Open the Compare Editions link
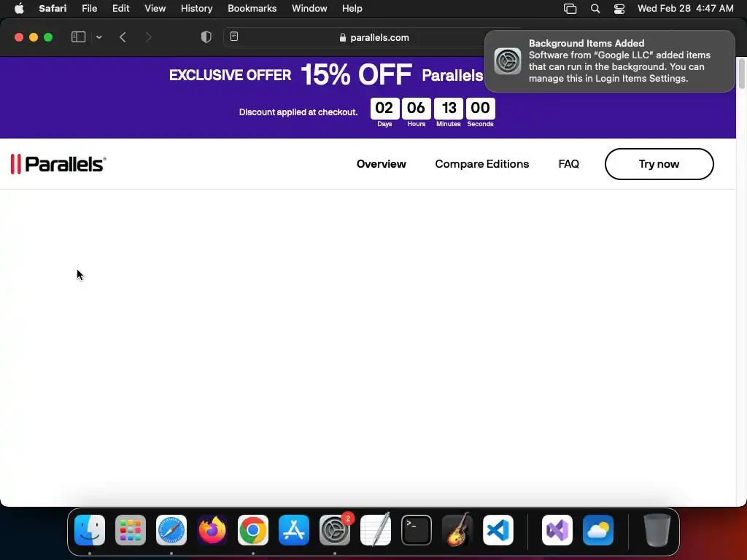This screenshot has height=560, width=747. pyautogui.click(x=481, y=164)
